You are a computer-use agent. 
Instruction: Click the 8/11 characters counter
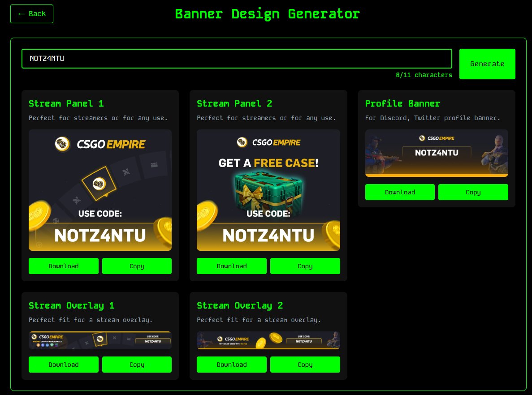click(x=424, y=75)
